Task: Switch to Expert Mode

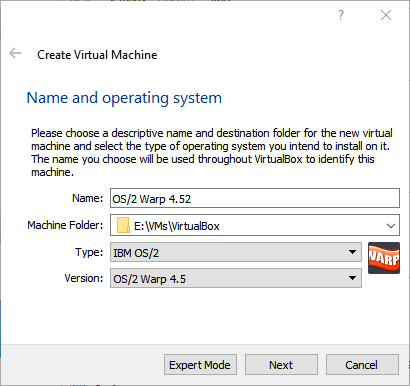Action: (x=200, y=365)
